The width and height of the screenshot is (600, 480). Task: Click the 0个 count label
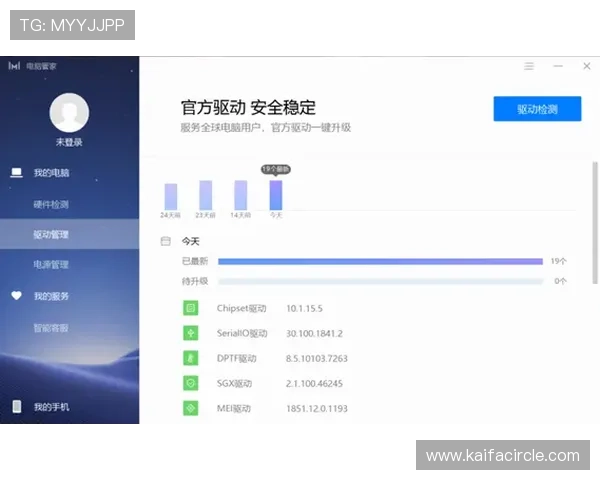[560, 281]
